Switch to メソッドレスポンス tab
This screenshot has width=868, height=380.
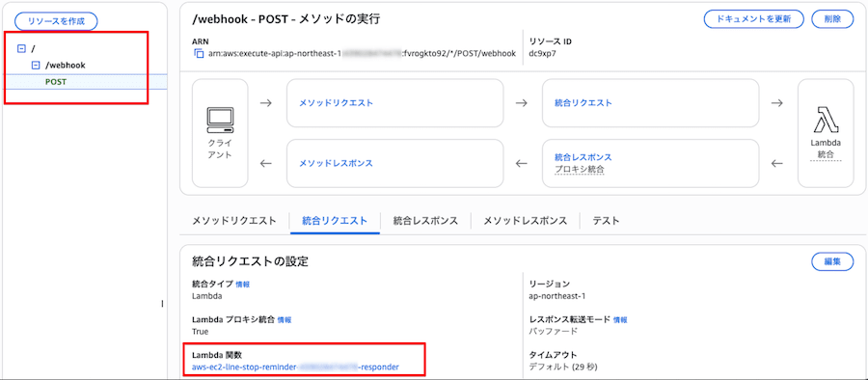coord(526,221)
